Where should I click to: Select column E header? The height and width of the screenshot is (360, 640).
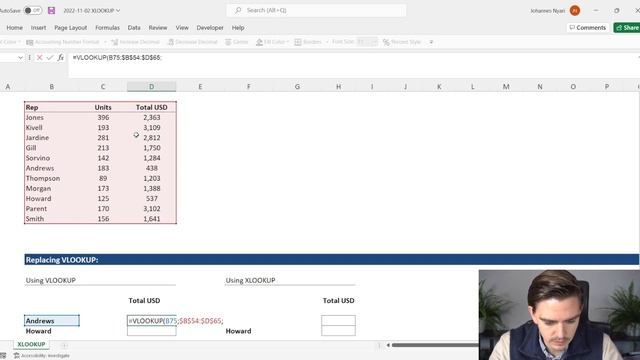tap(200, 87)
